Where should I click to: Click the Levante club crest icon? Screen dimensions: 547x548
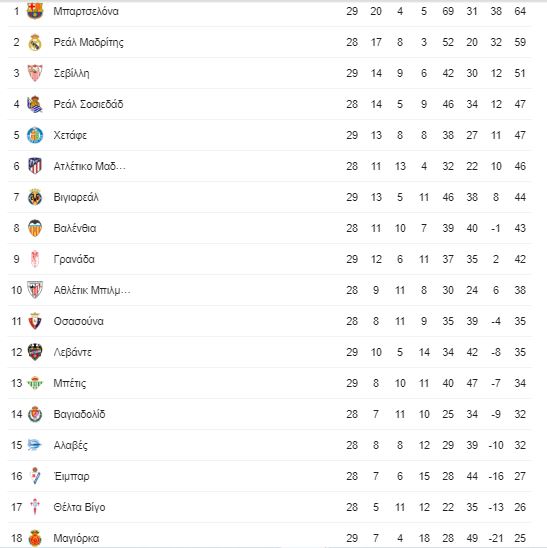point(35,352)
